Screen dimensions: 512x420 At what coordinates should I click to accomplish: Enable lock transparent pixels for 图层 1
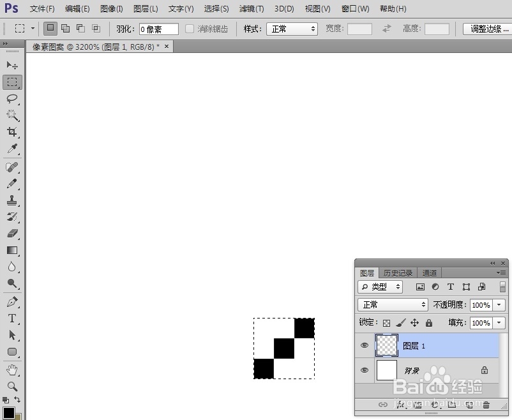tap(386, 323)
